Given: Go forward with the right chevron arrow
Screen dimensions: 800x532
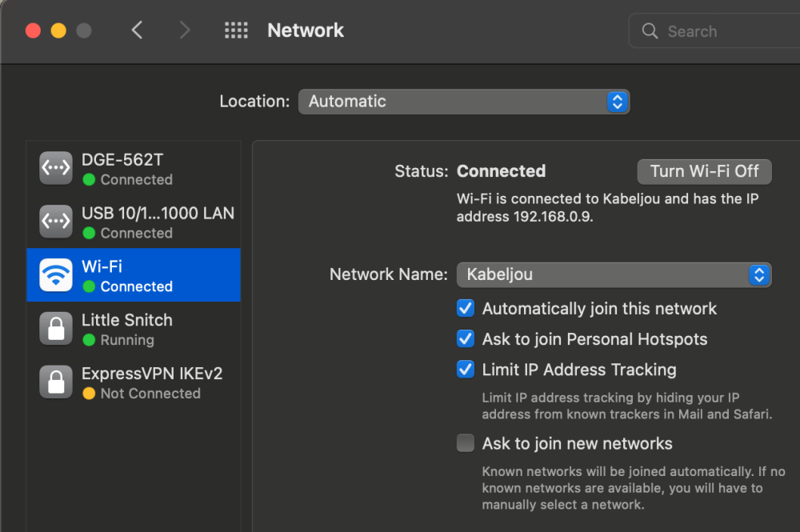Looking at the screenshot, I should pyautogui.click(x=185, y=30).
